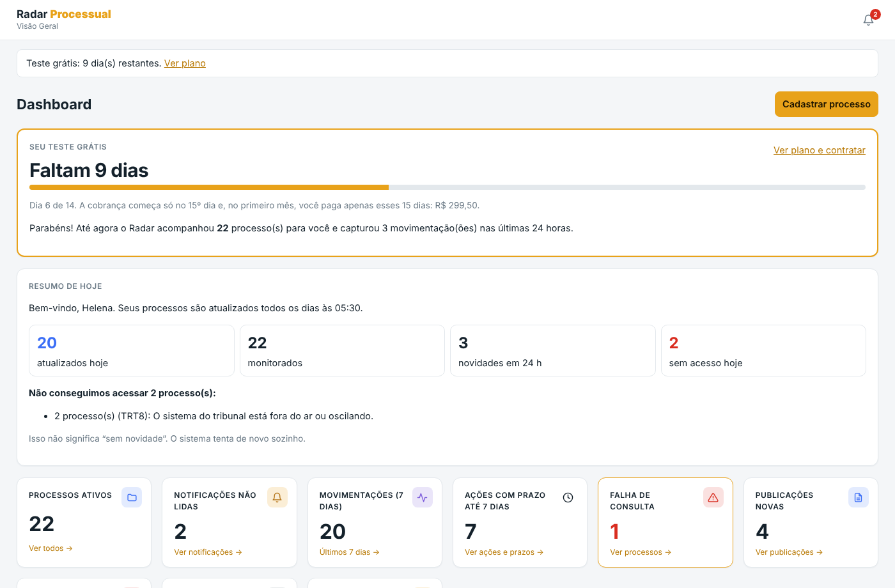This screenshot has width=895, height=588.
Task: Select the 2 sem acesso hoje box
Action: click(x=763, y=351)
